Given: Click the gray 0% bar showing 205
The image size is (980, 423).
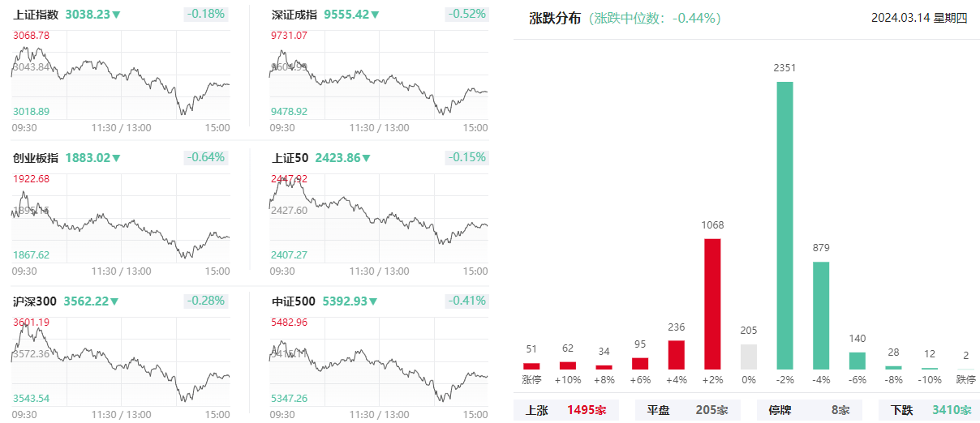Looking at the screenshot, I should [x=749, y=357].
